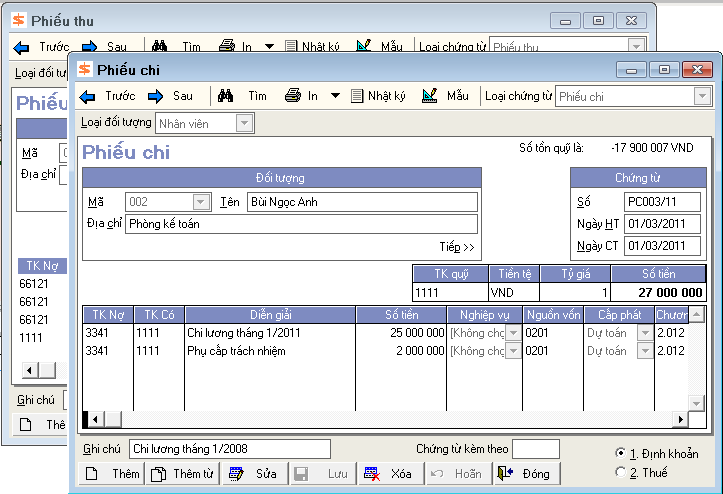This screenshot has width=723, height=494.
Task: Click the table's horizontal scroll left arrow
Action: point(95,419)
